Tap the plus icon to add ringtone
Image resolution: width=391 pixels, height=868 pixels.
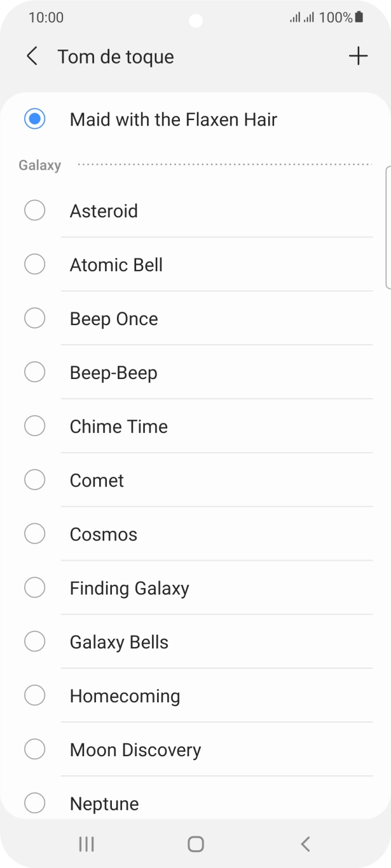[358, 57]
